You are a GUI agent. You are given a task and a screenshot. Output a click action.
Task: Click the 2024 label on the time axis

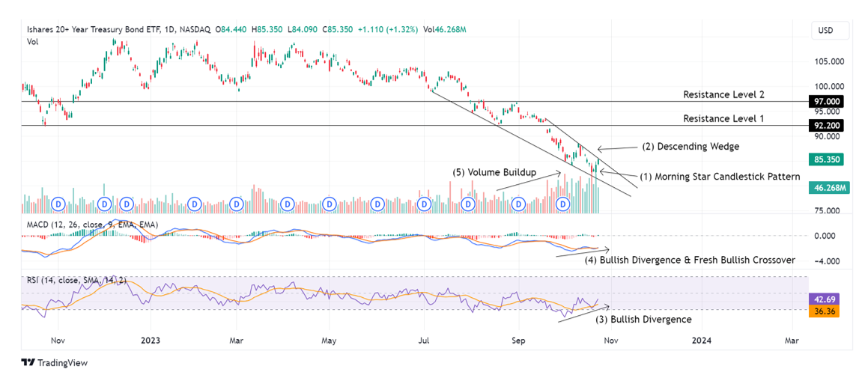(x=702, y=339)
